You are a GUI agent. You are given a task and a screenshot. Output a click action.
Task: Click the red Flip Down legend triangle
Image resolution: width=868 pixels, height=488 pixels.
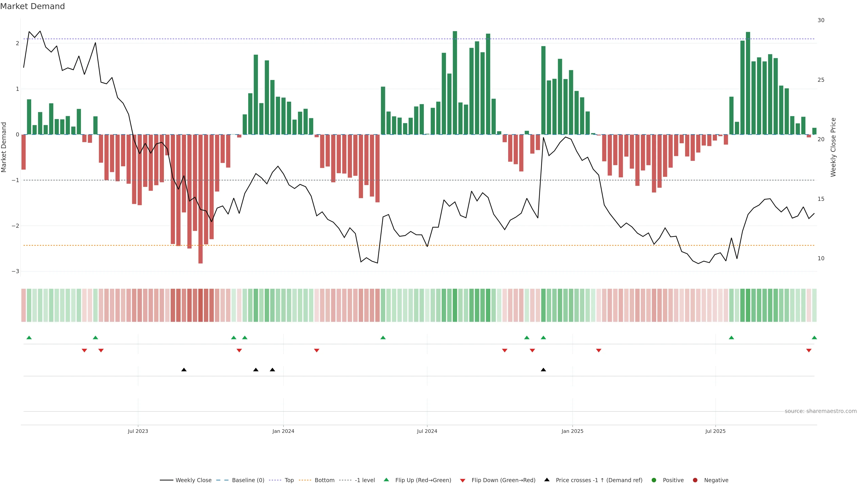463,480
